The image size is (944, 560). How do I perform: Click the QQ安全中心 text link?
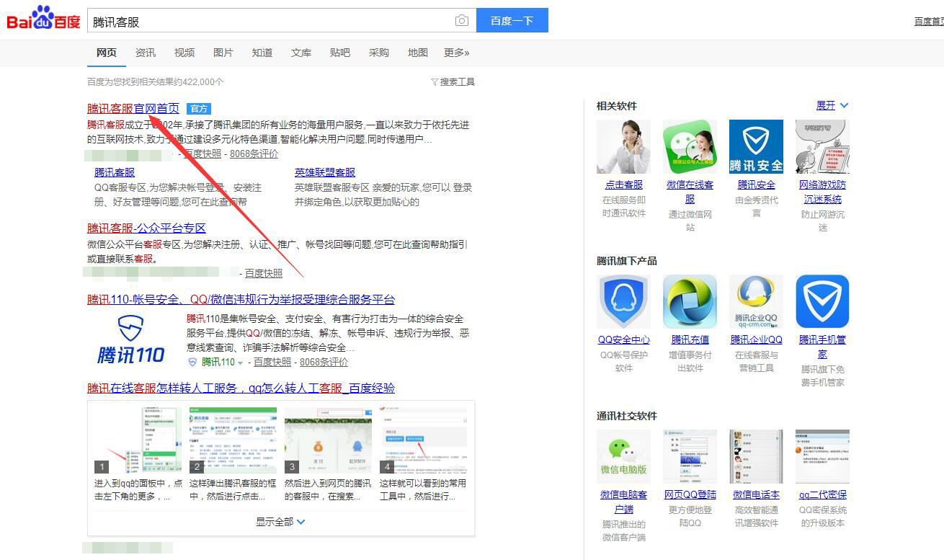pyautogui.click(x=623, y=339)
